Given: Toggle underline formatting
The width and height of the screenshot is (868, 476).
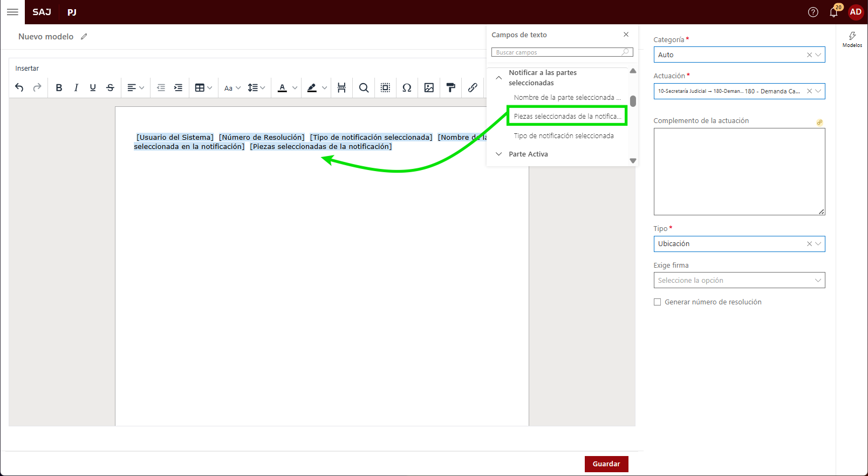Looking at the screenshot, I should click(93, 87).
